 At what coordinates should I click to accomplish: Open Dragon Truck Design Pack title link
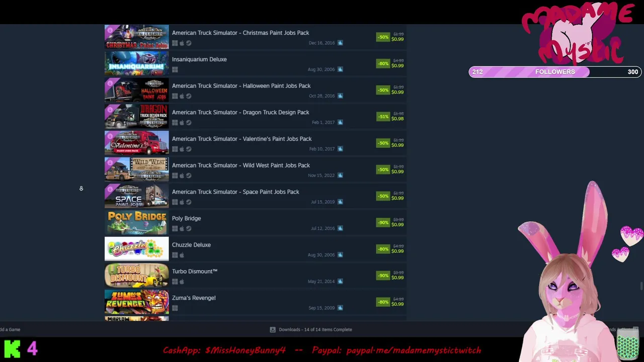[x=240, y=113]
